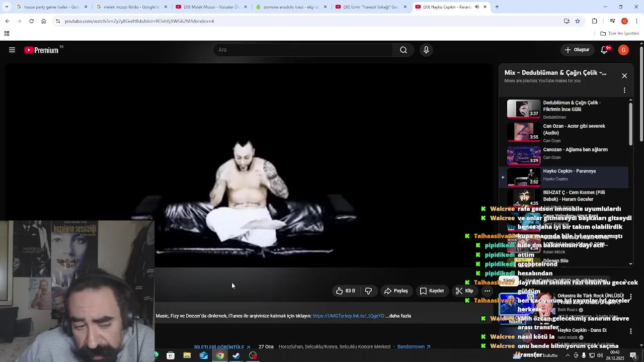Like the video with thumbs up
Image resolution: width=644 pixels, height=362 pixels.
pyautogui.click(x=346, y=291)
